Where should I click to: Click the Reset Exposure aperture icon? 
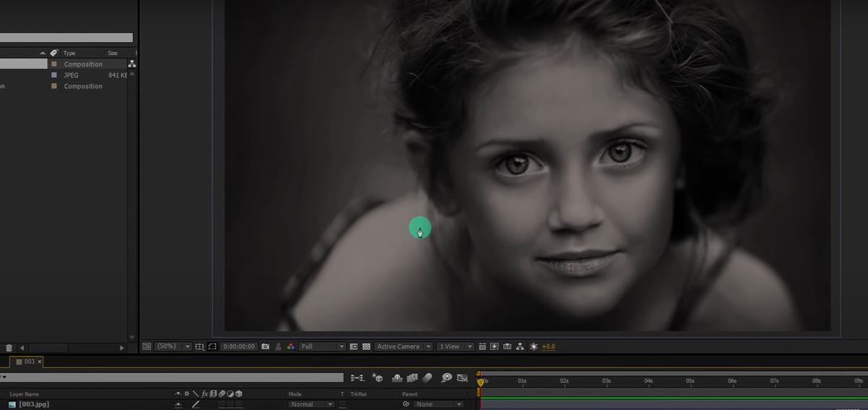534,346
